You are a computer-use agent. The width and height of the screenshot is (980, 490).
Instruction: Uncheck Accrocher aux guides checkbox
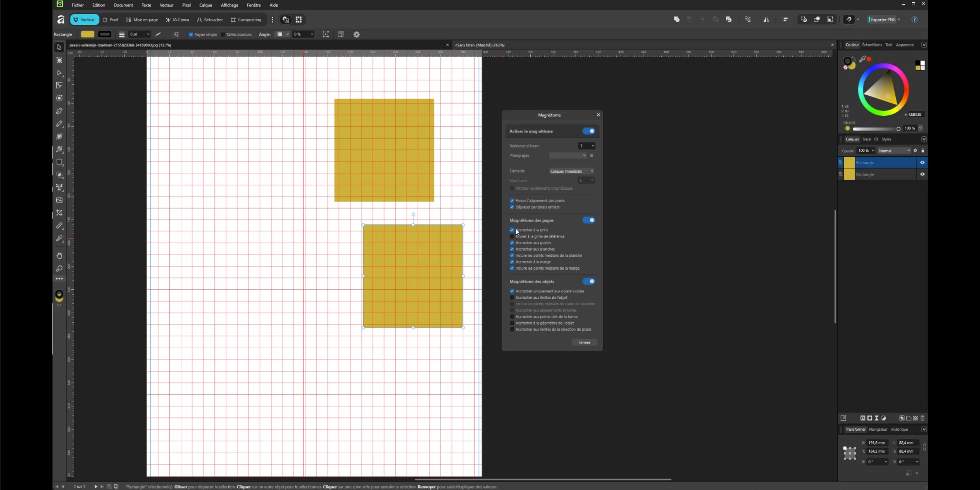tap(512, 243)
